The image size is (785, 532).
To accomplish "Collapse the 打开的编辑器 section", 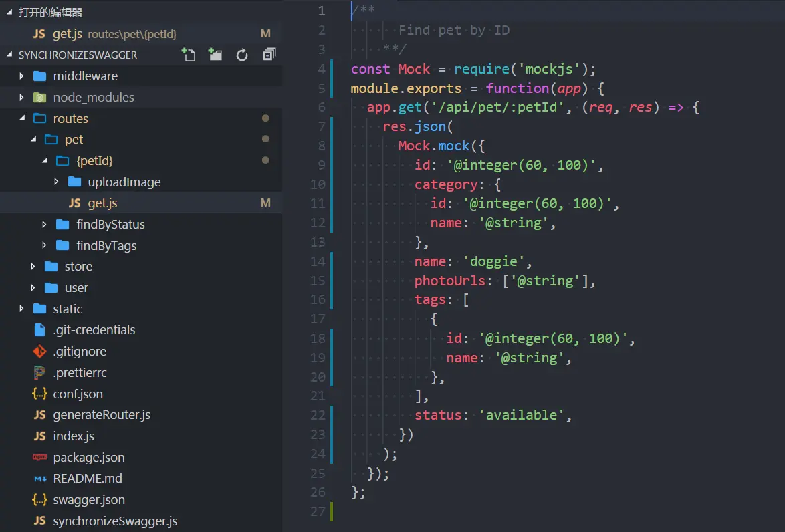I will tap(9, 12).
